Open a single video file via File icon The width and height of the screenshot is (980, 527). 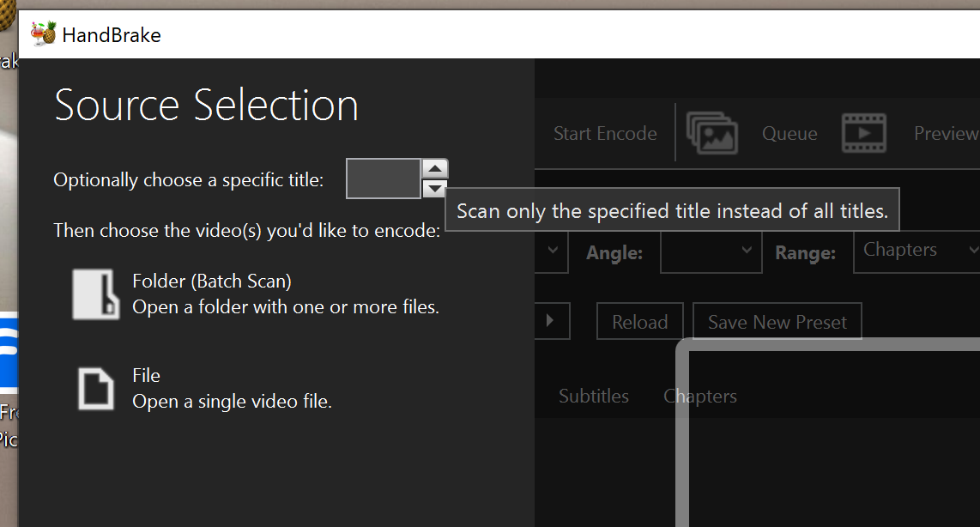[x=96, y=387]
